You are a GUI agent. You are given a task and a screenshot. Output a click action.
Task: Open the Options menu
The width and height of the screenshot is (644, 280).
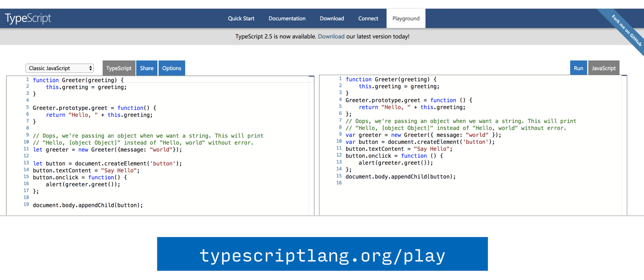[x=171, y=68]
